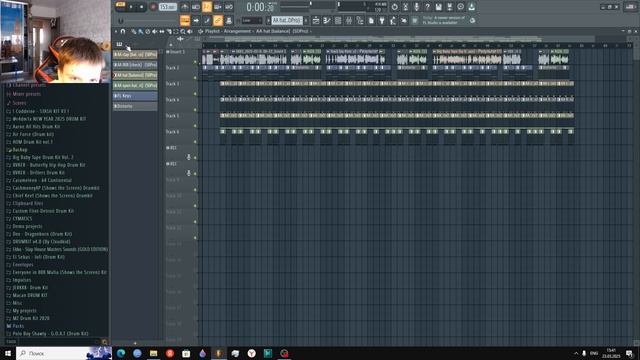Toggle the orange multilink to controllers icon

[218, 20]
